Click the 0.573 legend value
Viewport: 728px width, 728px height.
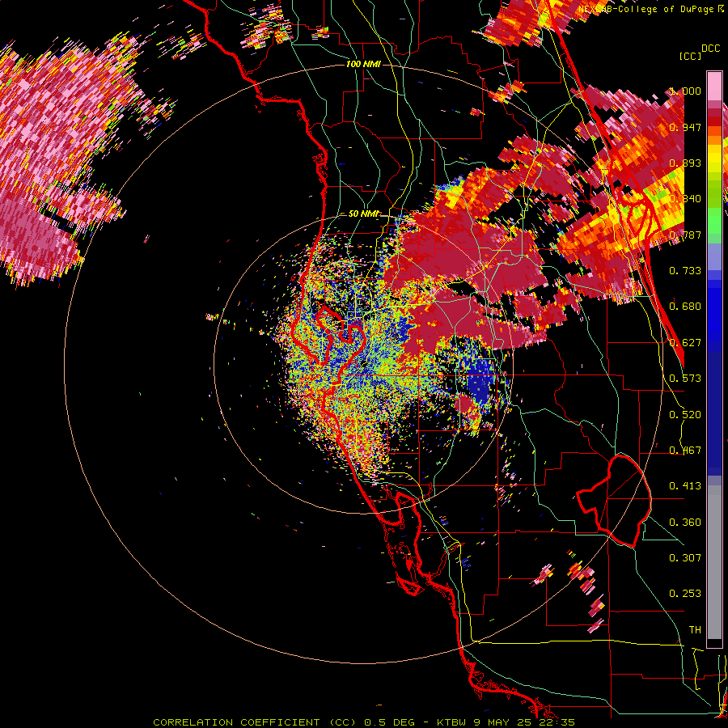pyautogui.click(x=685, y=379)
